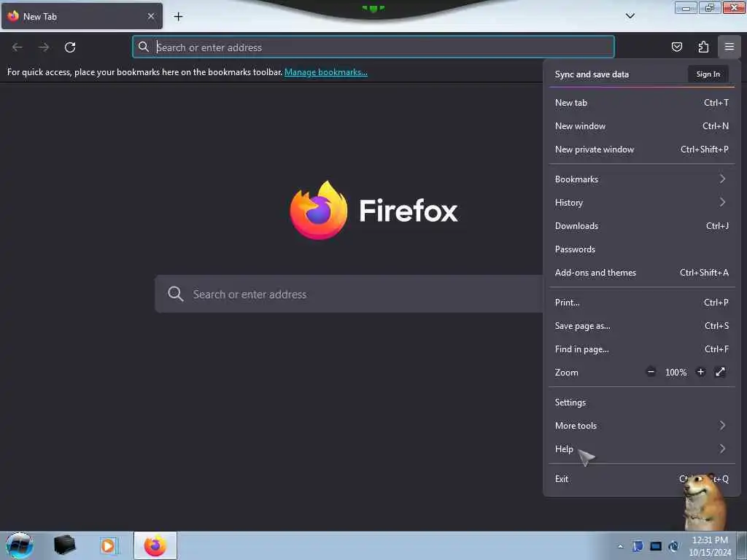Expand the Bookmarks submenu

[x=642, y=179]
